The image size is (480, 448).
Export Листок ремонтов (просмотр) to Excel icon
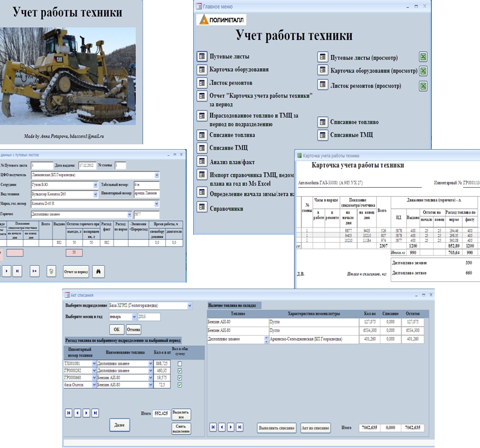click(423, 86)
